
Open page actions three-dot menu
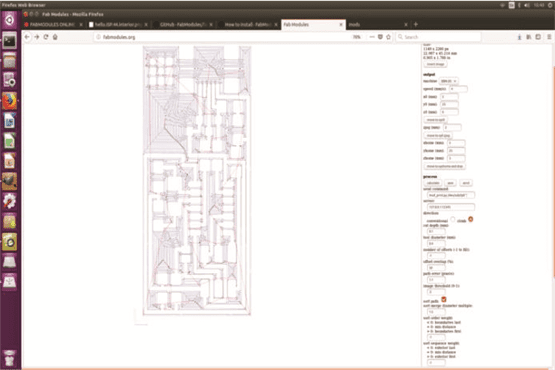pyautogui.click(x=372, y=37)
